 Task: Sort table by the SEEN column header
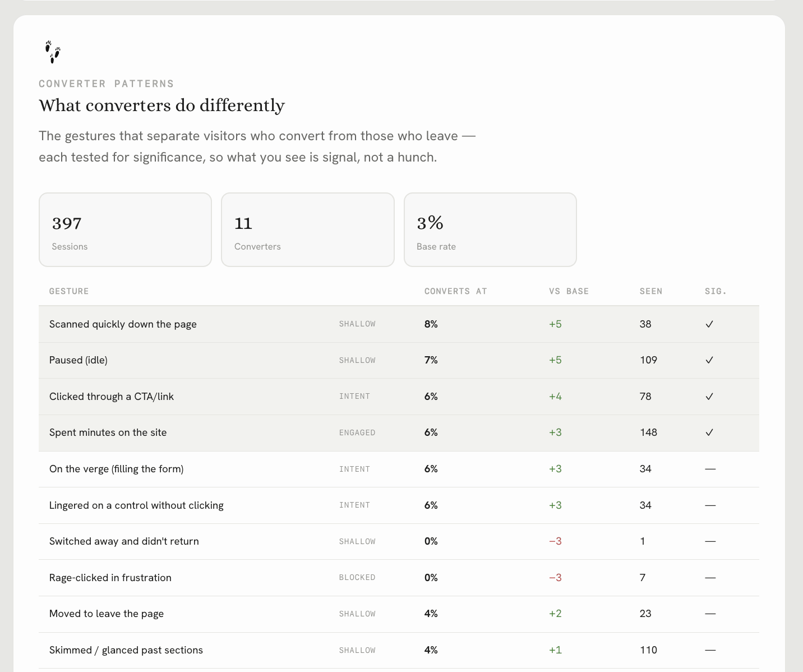tap(651, 291)
